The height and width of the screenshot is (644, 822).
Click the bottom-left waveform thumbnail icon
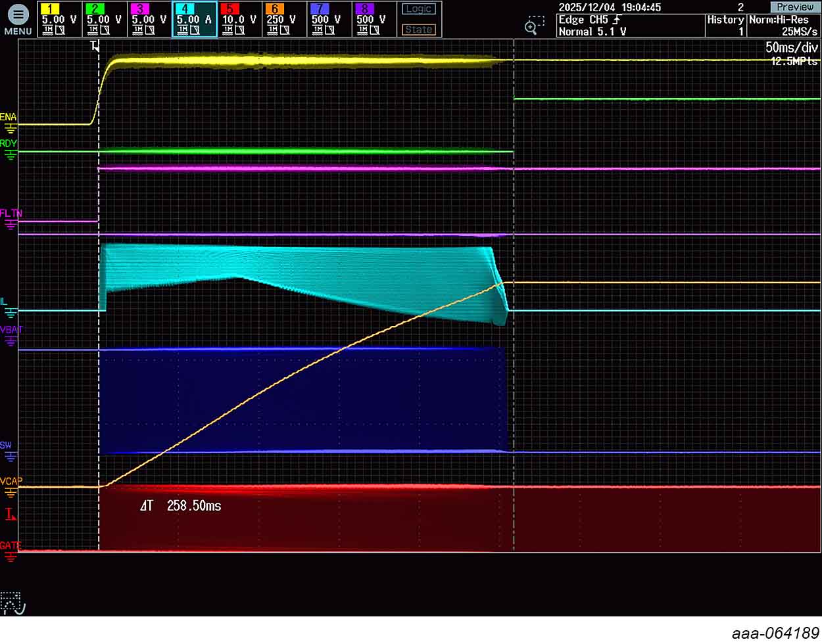(x=12, y=603)
